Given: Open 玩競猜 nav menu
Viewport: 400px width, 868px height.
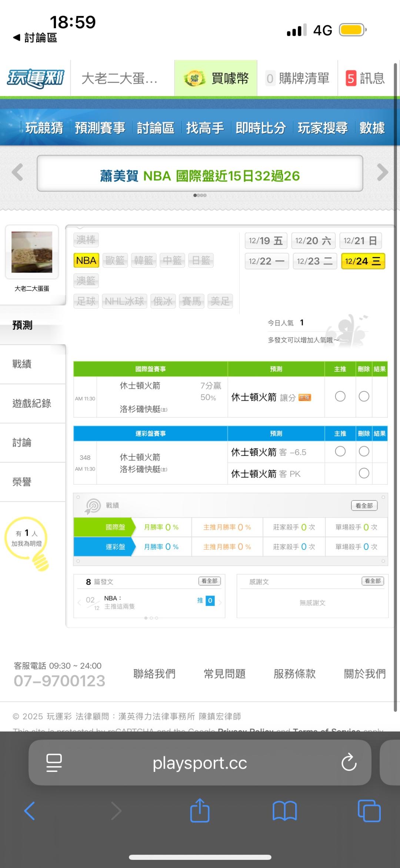Looking at the screenshot, I should click(44, 128).
